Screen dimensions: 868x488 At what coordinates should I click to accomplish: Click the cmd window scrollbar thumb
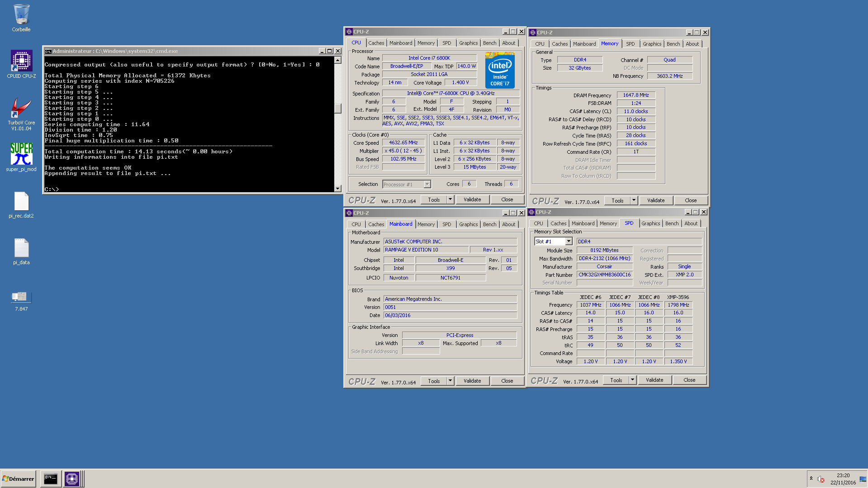pyautogui.click(x=337, y=108)
